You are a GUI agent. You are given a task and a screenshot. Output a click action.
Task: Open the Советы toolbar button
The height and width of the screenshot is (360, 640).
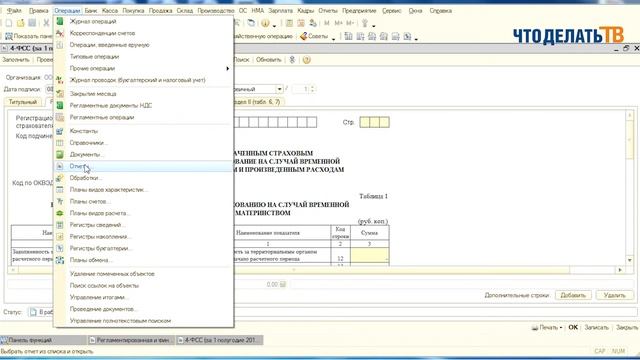(x=314, y=36)
